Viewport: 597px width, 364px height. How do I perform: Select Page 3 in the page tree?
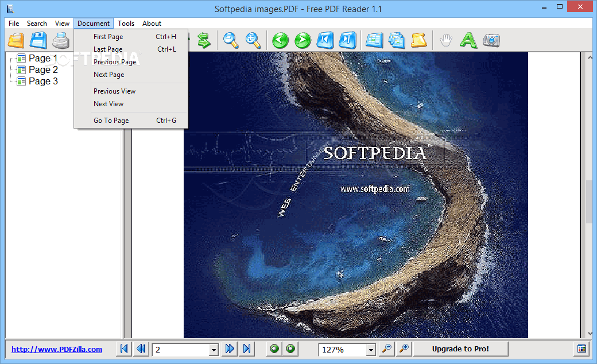[43, 81]
